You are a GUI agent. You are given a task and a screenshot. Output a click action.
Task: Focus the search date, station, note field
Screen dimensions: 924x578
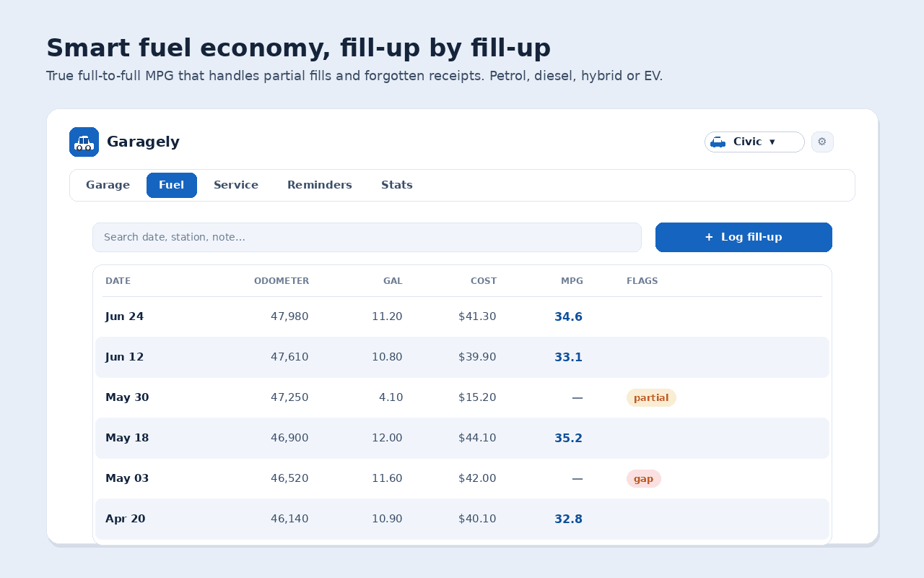pos(367,237)
